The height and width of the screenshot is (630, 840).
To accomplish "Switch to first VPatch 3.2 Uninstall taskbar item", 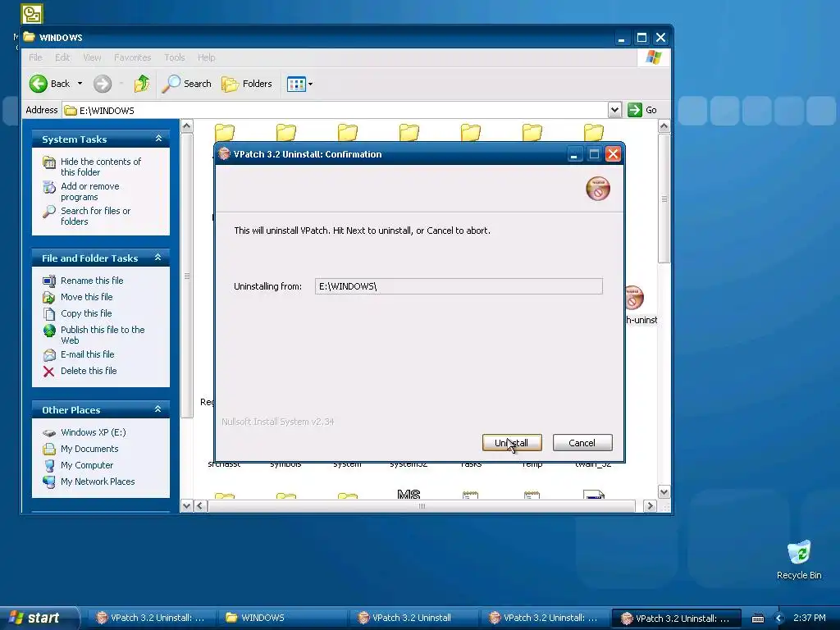I will pyautogui.click(x=151, y=618).
